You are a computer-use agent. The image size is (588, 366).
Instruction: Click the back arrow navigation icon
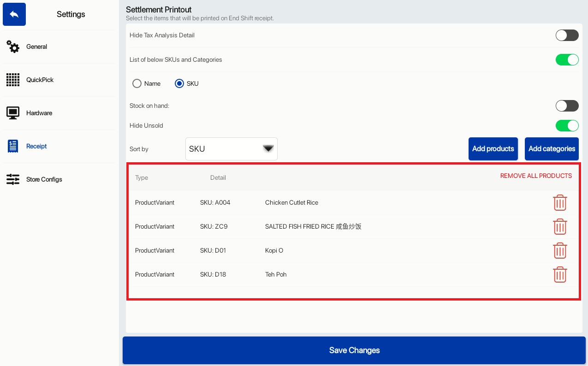14,14
